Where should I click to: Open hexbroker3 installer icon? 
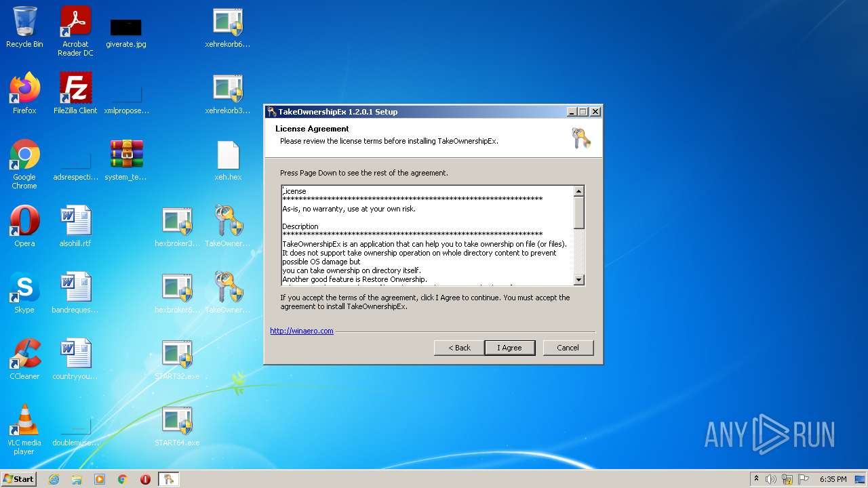click(177, 227)
